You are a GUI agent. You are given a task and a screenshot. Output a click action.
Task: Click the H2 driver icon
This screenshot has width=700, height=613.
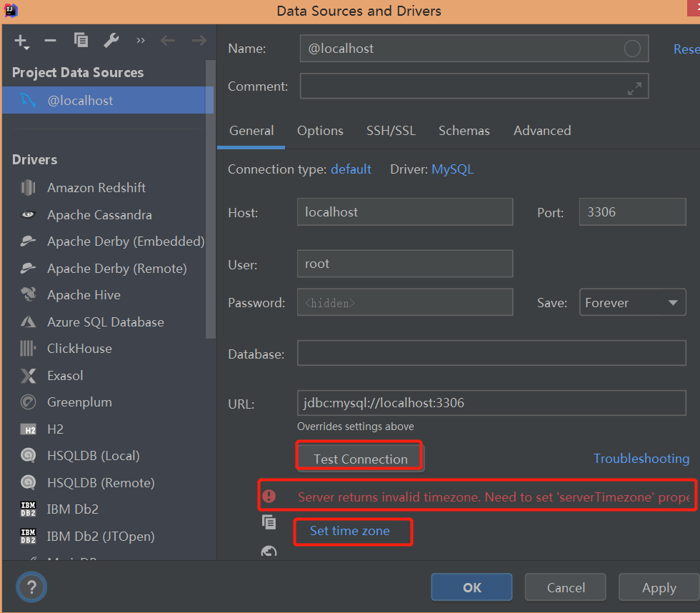[x=29, y=429]
